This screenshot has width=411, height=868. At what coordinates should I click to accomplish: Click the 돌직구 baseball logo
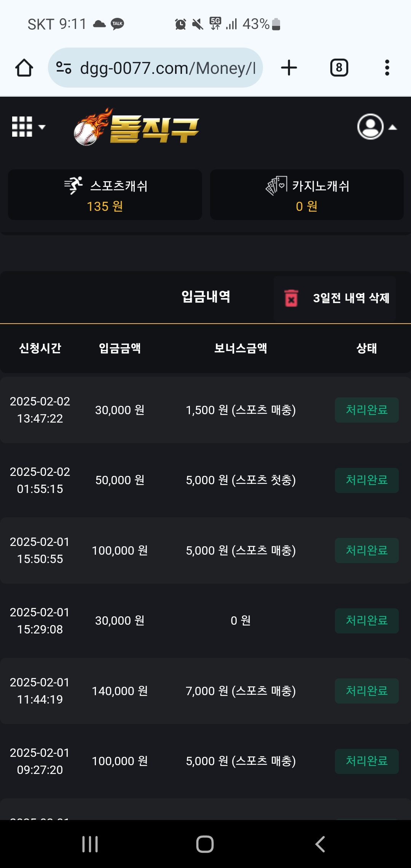click(136, 127)
